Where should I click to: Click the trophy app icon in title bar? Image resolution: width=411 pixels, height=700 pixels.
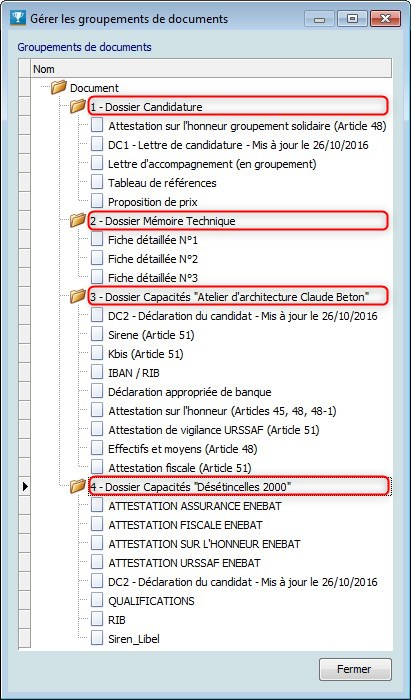(x=18, y=18)
